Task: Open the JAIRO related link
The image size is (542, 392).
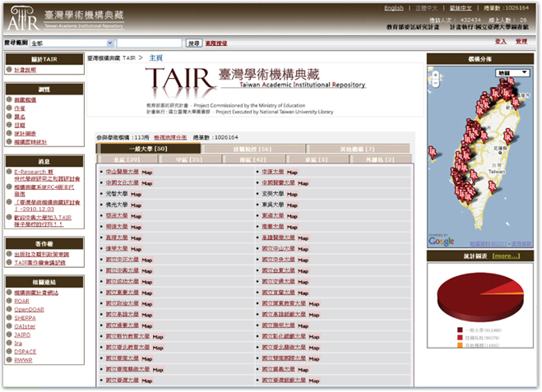Action: point(22,334)
